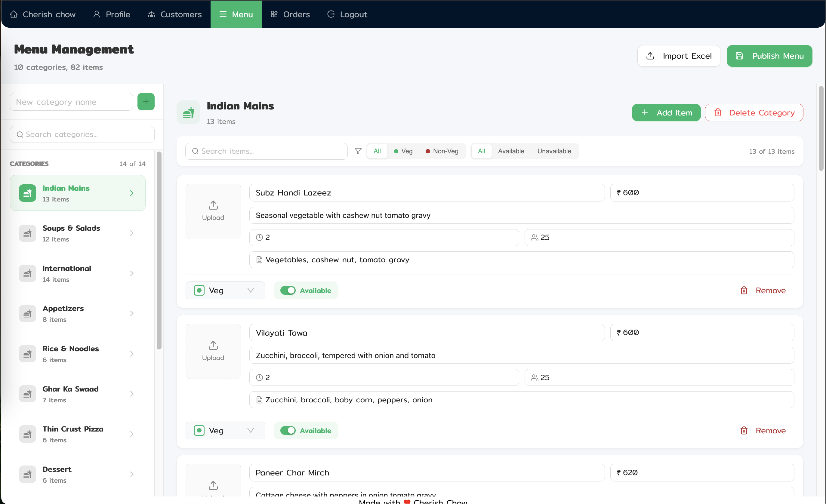Click the home icon next to Cherish chow
Screen dimensions: 826x504
[14, 14]
